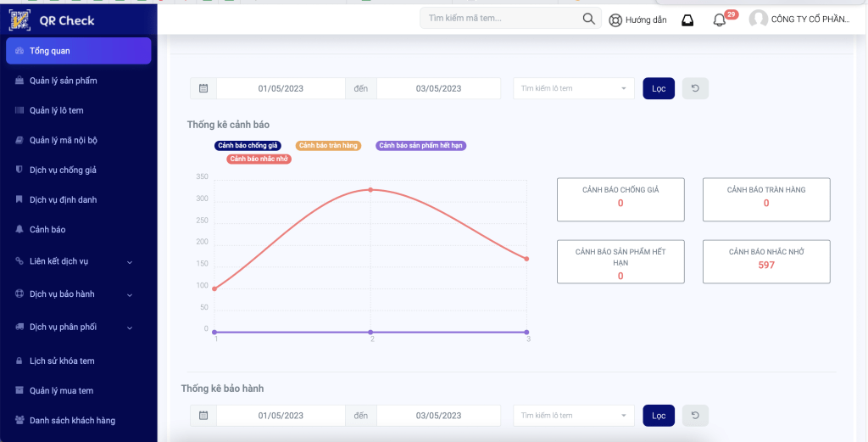Click the CẢNH BÁO NHẮC NHỞ 597 card
Viewport: 868px width, 442px height.
766,261
